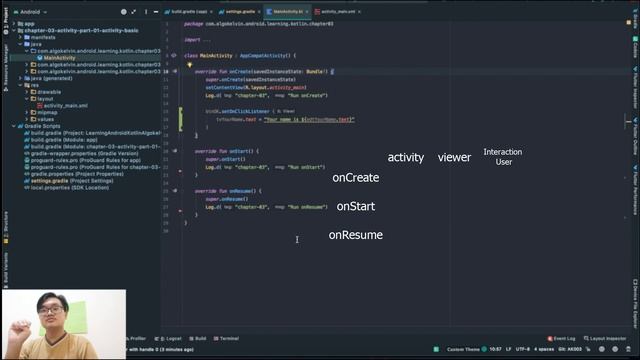Expand the drawable folder
The width and height of the screenshot is (640, 360).
pos(27,92)
